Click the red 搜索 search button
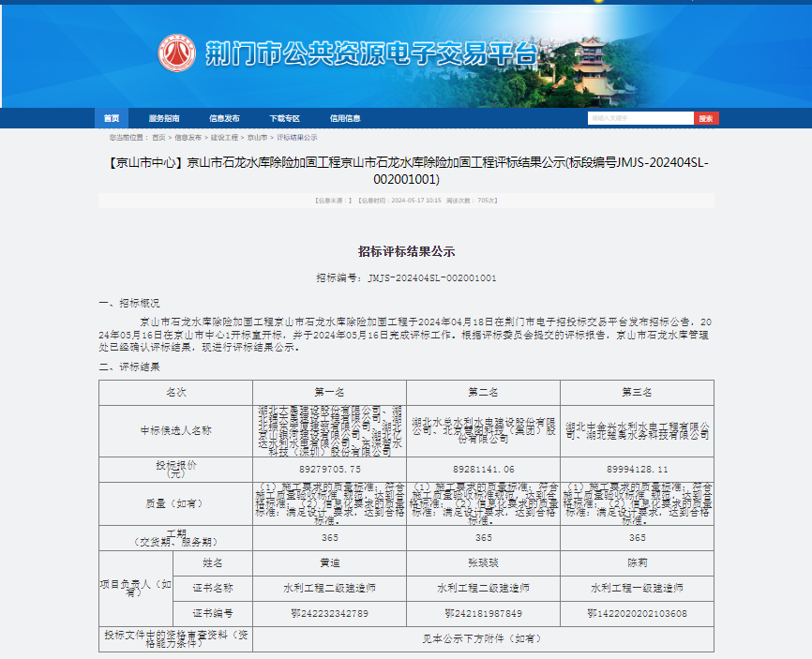This screenshot has height=659, width=812. pos(704,118)
